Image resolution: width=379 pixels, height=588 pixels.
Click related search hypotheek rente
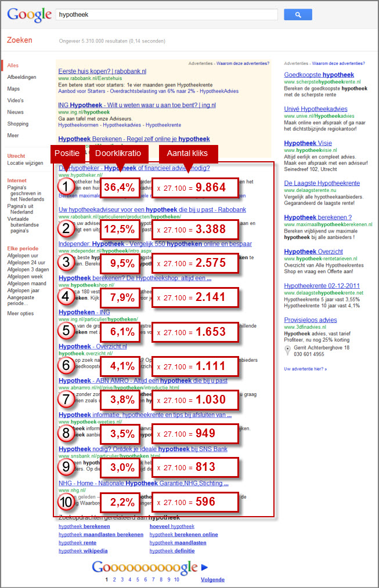tap(77, 543)
